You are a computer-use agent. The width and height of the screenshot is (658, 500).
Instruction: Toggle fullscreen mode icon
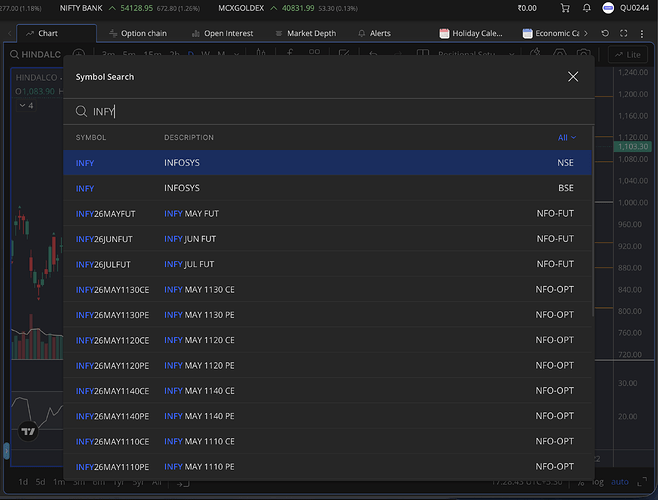pos(624,33)
